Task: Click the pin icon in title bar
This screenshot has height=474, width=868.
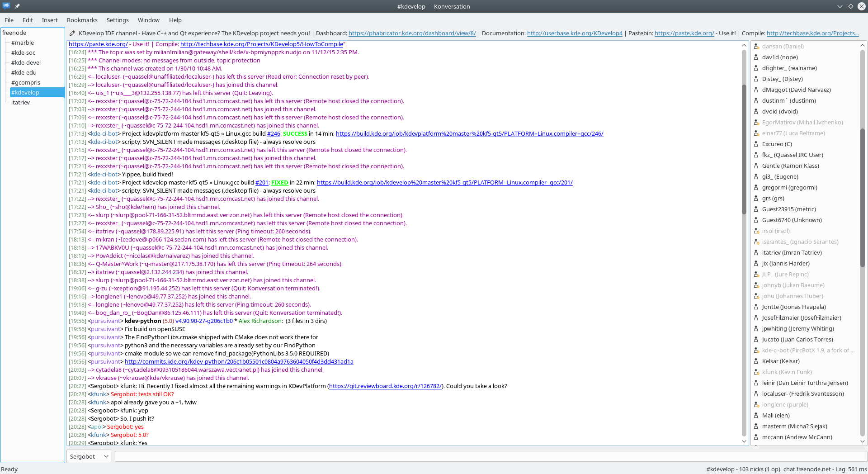Action: 17,6
